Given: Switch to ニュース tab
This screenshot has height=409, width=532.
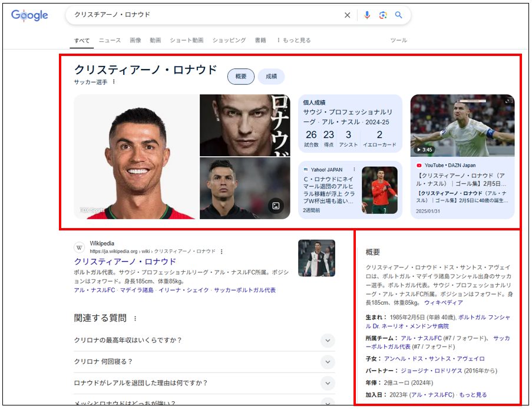Looking at the screenshot, I should pyautogui.click(x=110, y=40).
